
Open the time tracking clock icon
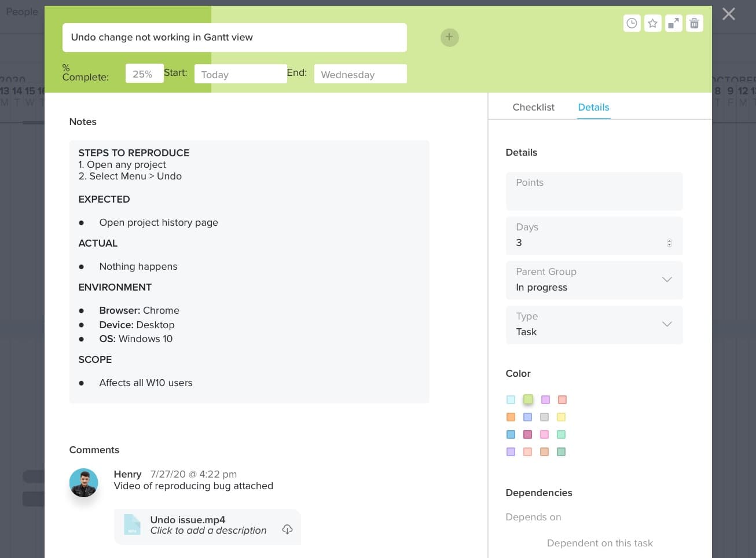[632, 23]
